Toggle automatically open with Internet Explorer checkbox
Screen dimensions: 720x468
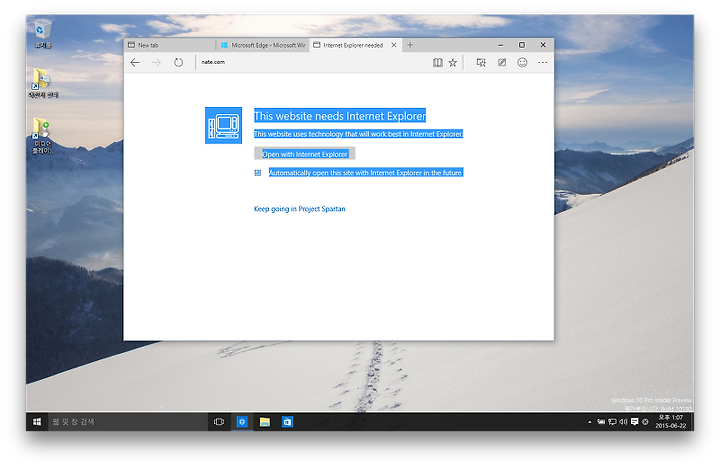click(x=258, y=173)
